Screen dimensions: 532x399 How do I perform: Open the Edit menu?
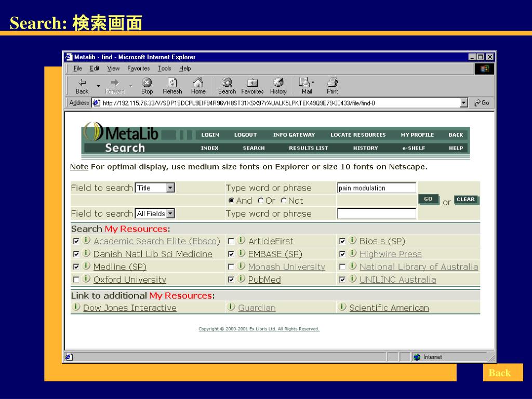(x=95, y=69)
